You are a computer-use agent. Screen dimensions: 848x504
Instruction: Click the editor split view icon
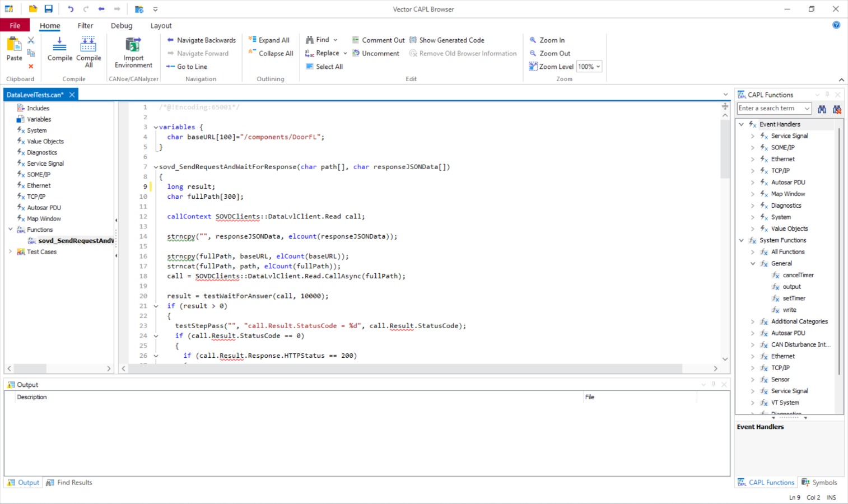tap(725, 106)
